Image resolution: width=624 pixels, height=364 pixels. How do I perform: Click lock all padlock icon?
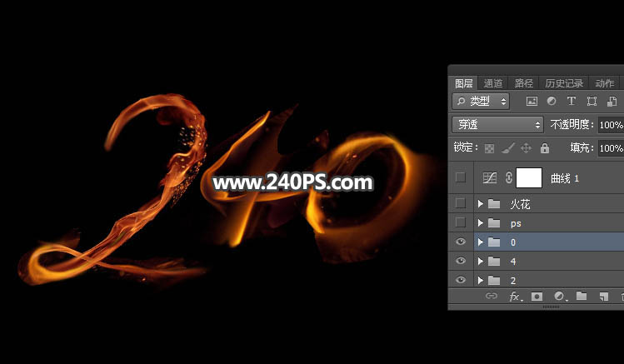[545, 148]
